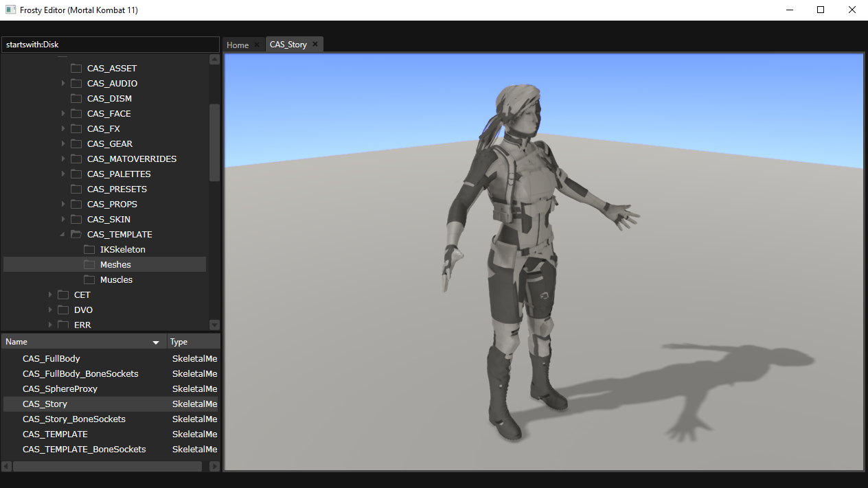Click the CAS_AUDIO folder icon
This screenshot has width=868, height=488.
76,84
